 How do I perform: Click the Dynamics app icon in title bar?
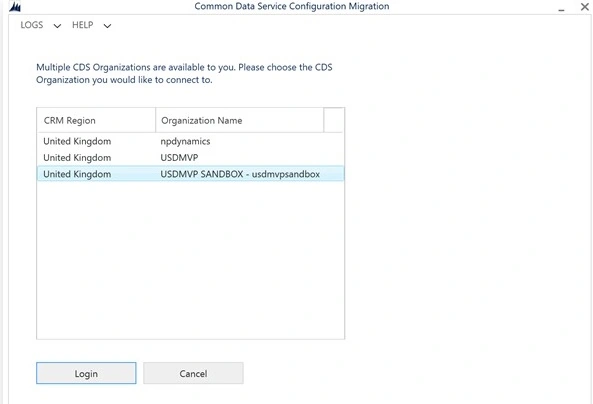click(15, 6)
